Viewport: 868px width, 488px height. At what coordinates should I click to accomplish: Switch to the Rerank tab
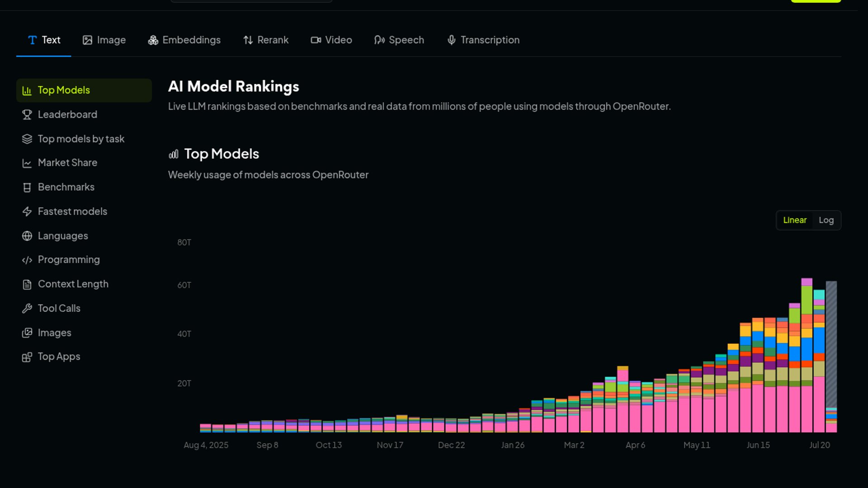pyautogui.click(x=266, y=40)
